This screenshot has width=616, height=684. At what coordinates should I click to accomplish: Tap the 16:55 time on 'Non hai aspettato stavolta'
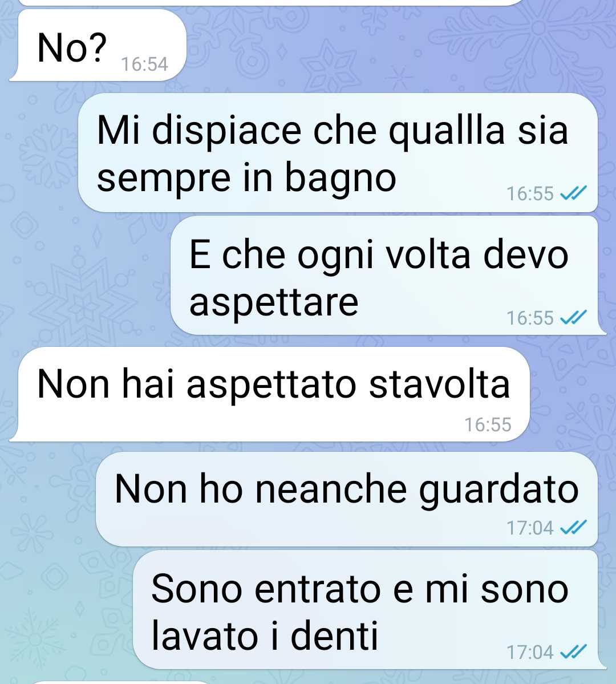click(x=488, y=424)
